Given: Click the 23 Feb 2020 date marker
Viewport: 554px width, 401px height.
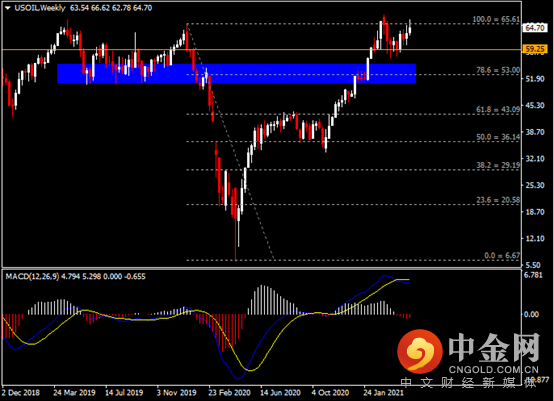Looking at the screenshot, I should (229, 393).
